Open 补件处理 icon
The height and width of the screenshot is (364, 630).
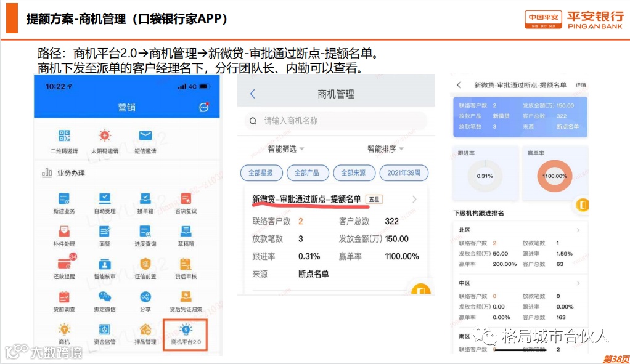point(64,232)
